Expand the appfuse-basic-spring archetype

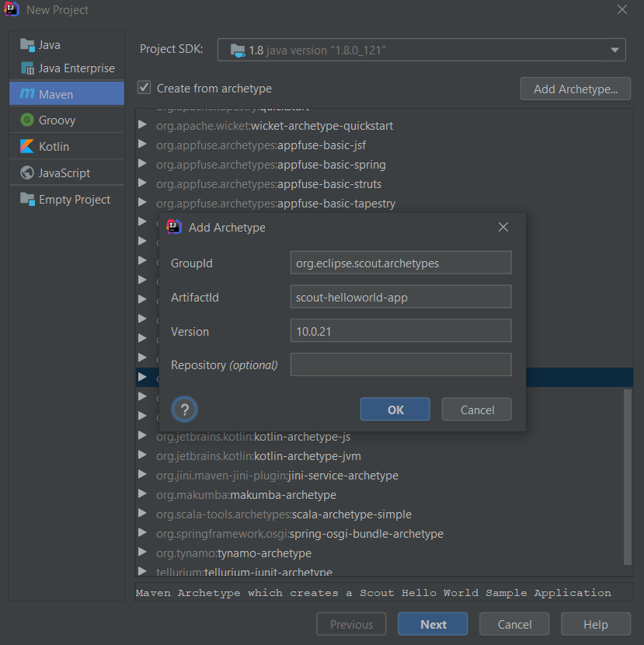point(142,164)
